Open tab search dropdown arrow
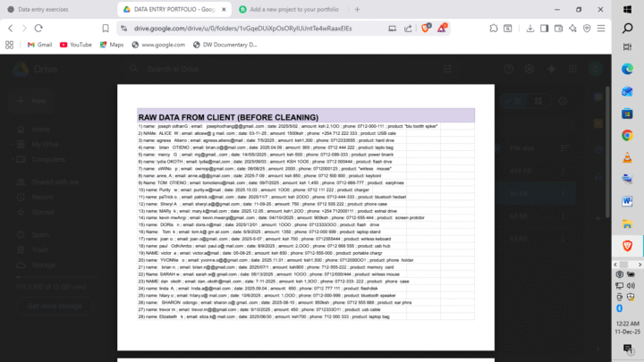This screenshot has width=644, height=362. (x=528, y=8)
